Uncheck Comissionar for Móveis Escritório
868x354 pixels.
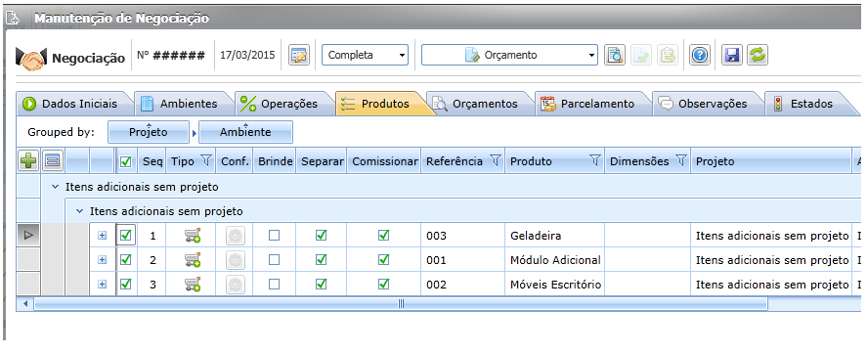pos(383,285)
